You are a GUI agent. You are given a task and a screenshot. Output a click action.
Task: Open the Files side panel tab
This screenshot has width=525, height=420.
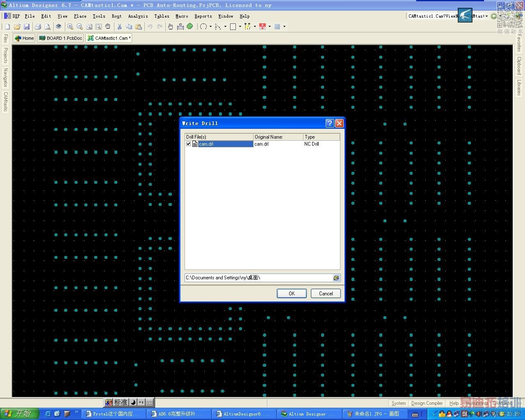[6, 39]
